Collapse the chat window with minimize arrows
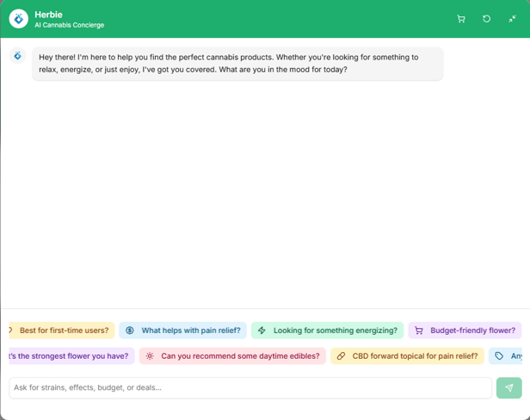Viewport: 530px width, 420px height. tap(512, 19)
